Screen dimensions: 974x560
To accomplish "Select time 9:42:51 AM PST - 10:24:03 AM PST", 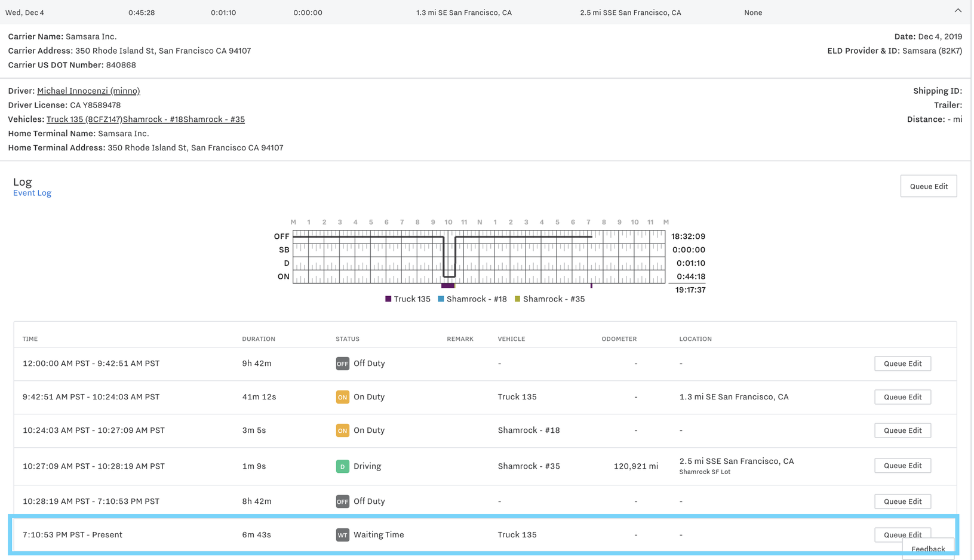I will pos(91,397).
